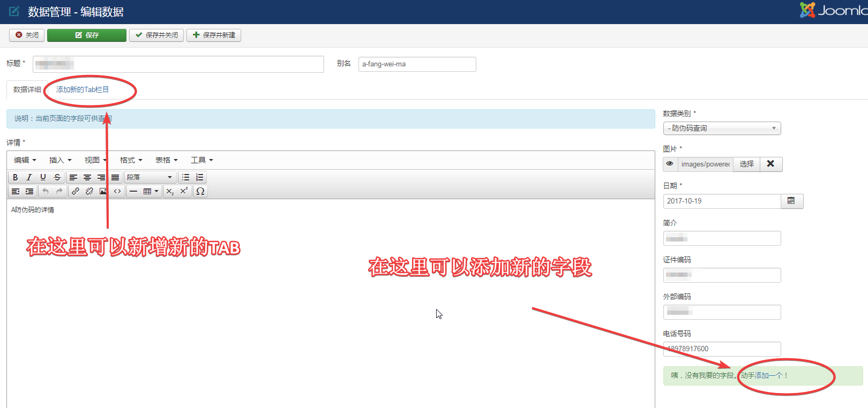Click the Joomla logo

coord(833,10)
